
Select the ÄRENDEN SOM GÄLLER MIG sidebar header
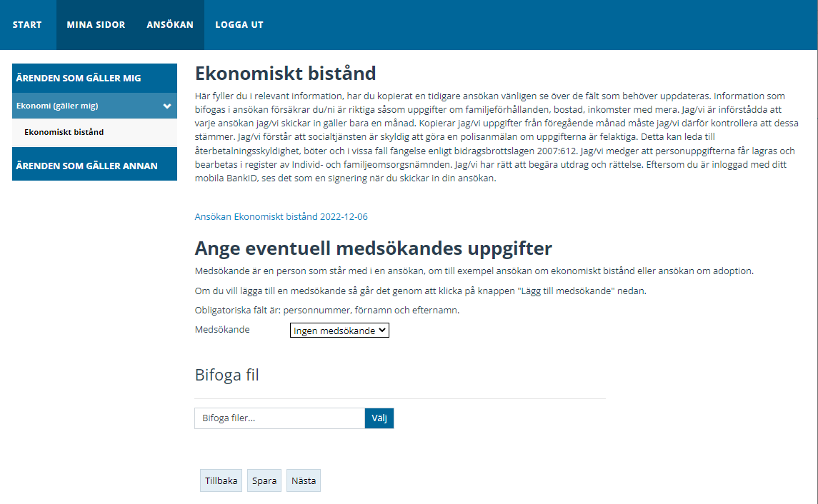[94, 79]
